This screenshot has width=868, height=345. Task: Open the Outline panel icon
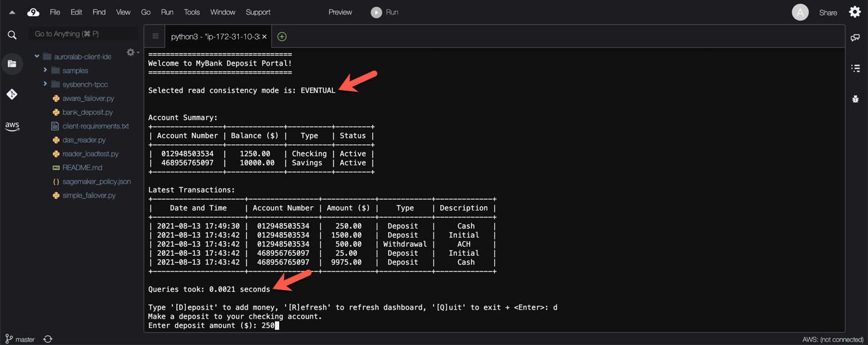click(855, 68)
